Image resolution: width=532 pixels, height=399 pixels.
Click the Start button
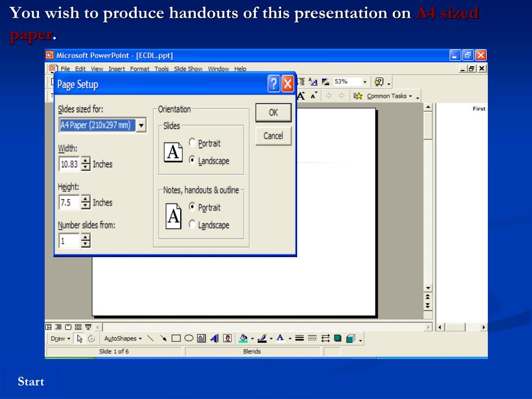pyautogui.click(x=31, y=381)
